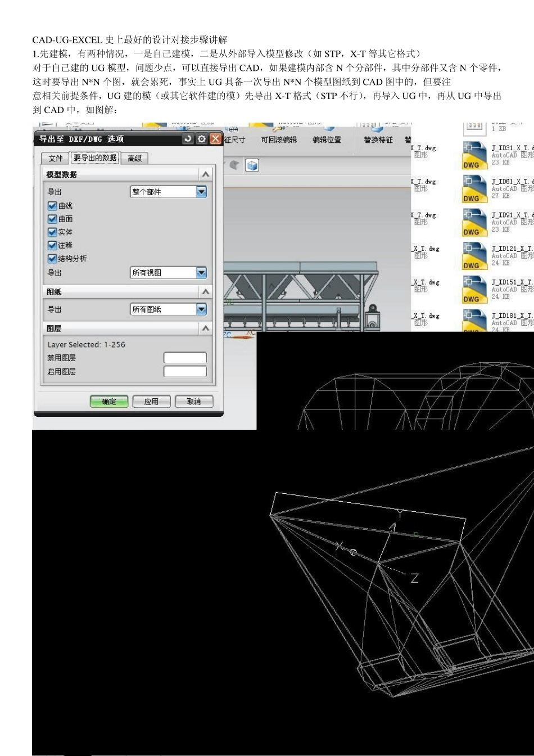Click the 替换特征 toolbar command
Viewport: 534px width, 756px height.
(378, 140)
